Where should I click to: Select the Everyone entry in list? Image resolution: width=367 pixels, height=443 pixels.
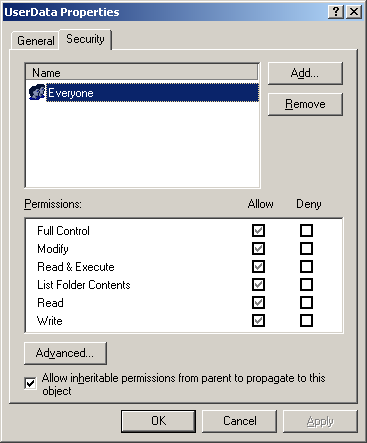(152, 93)
